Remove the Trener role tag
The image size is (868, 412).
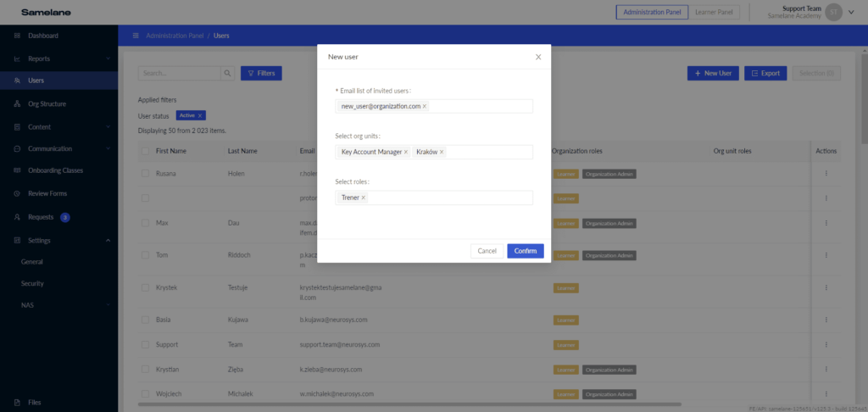pyautogui.click(x=364, y=198)
